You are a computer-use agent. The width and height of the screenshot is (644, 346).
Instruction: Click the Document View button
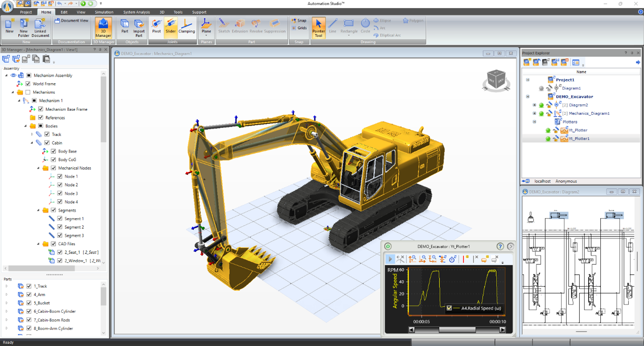tap(72, 21)
